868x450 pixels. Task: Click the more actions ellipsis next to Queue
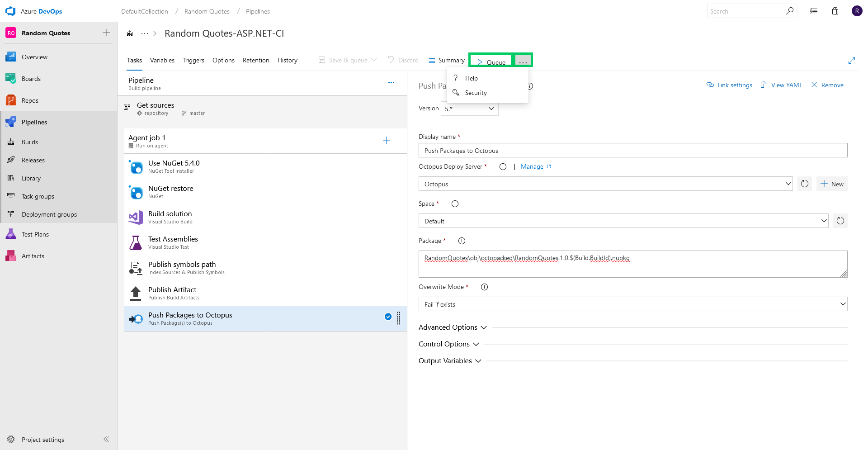[523, 61]
